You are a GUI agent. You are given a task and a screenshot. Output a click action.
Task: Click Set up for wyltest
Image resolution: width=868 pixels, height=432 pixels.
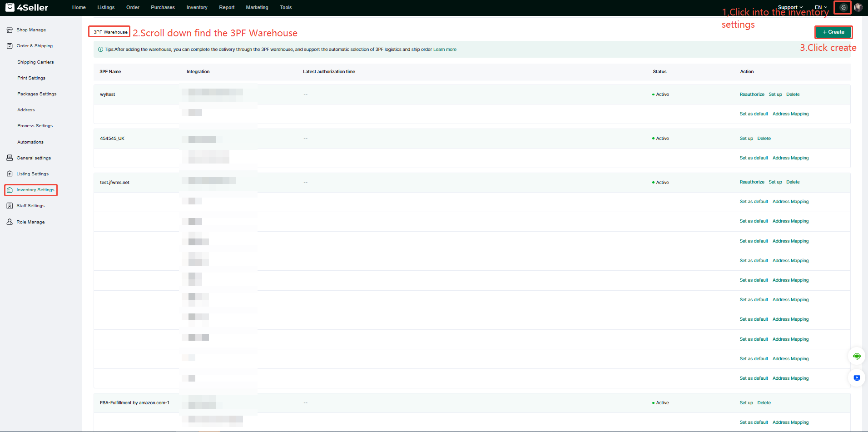(775, 94)
